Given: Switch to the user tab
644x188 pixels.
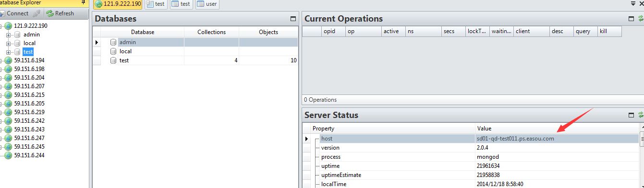Looking at the screenshot, I should (207, 4).
